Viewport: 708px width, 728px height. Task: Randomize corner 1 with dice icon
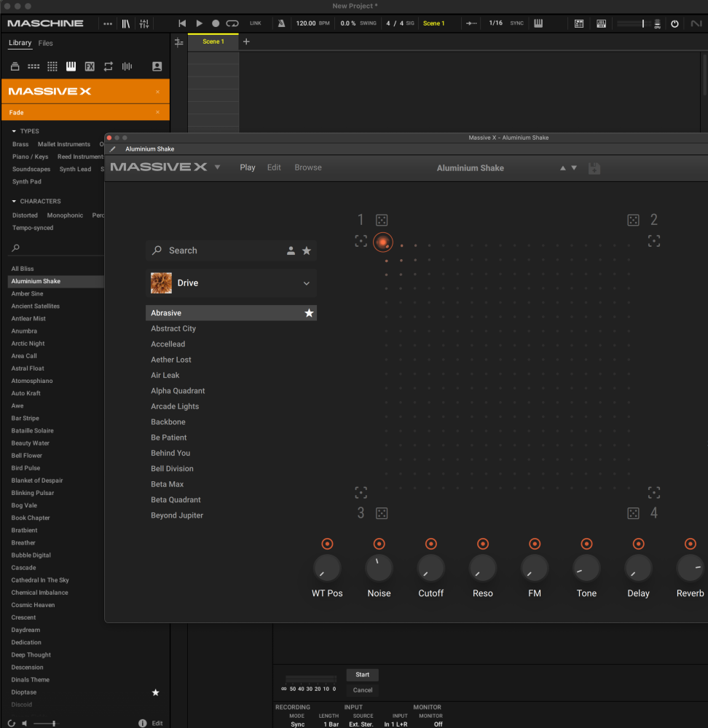point(382,220)
